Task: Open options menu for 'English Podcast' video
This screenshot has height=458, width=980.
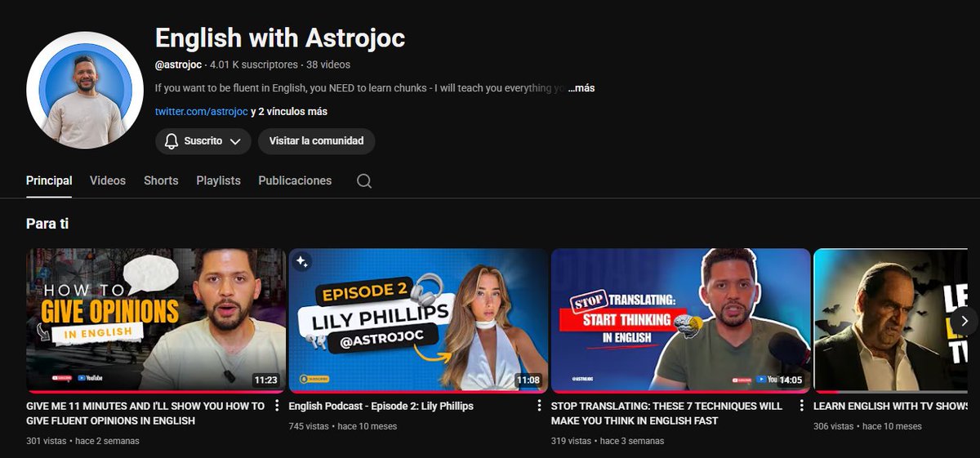Action: [x=539, y=406]
